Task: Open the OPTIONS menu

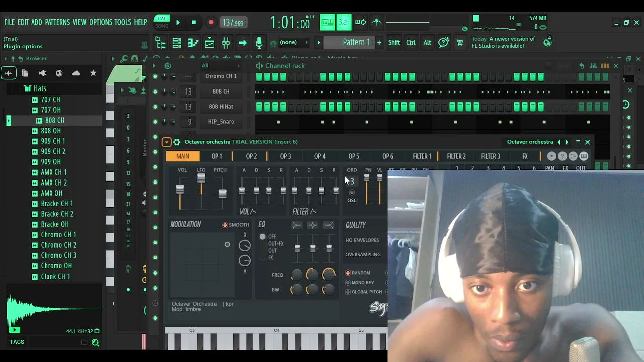Action: click(101, 22)
